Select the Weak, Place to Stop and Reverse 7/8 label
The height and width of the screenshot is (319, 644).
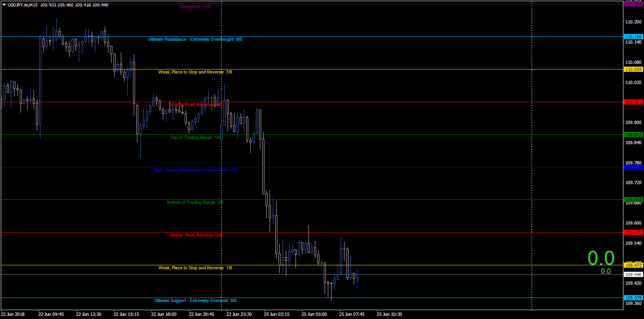(x=195, y=72)
